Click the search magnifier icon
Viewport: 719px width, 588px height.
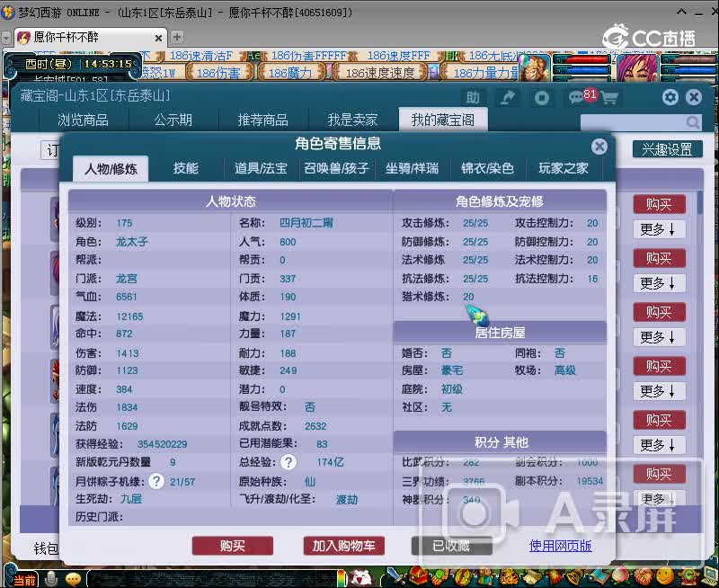(x=692, y=122)
